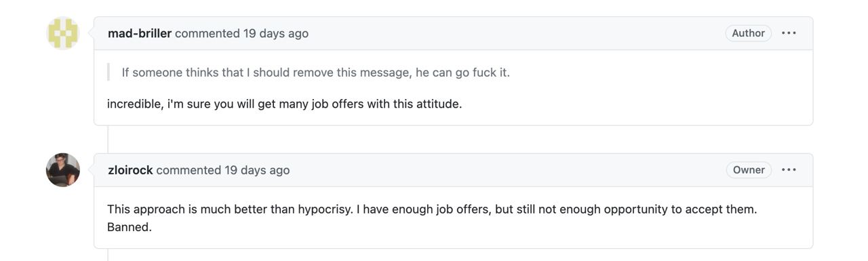The image size is (868, 261).
Task: Open zloirock's profile avatar photo
Action: tap(62, 170)
